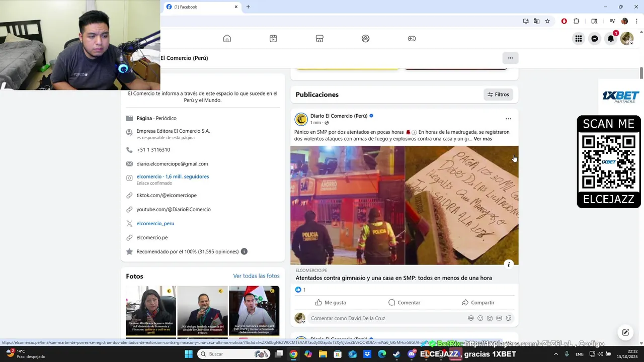Switch to the Facebook browser tab
The height and width of the screenshot is (362, 644).
[x=201, y=7]
